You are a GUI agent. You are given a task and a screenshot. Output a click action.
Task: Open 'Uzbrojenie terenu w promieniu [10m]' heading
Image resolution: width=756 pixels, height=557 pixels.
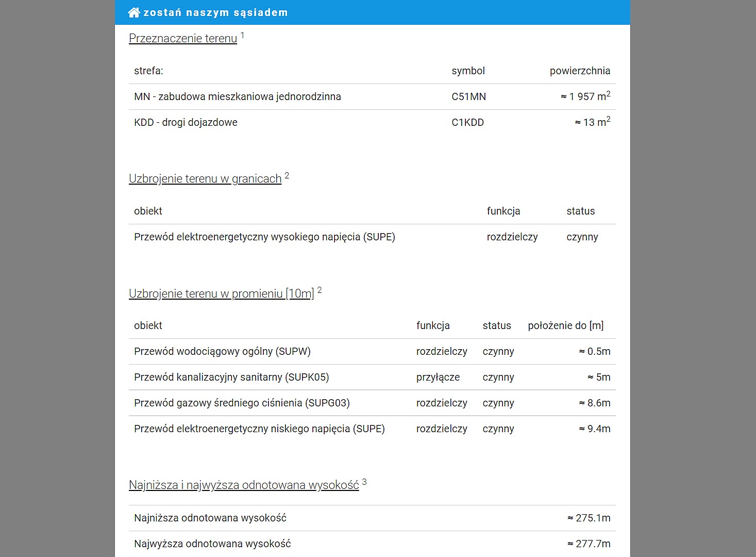(x=221, y=293)
